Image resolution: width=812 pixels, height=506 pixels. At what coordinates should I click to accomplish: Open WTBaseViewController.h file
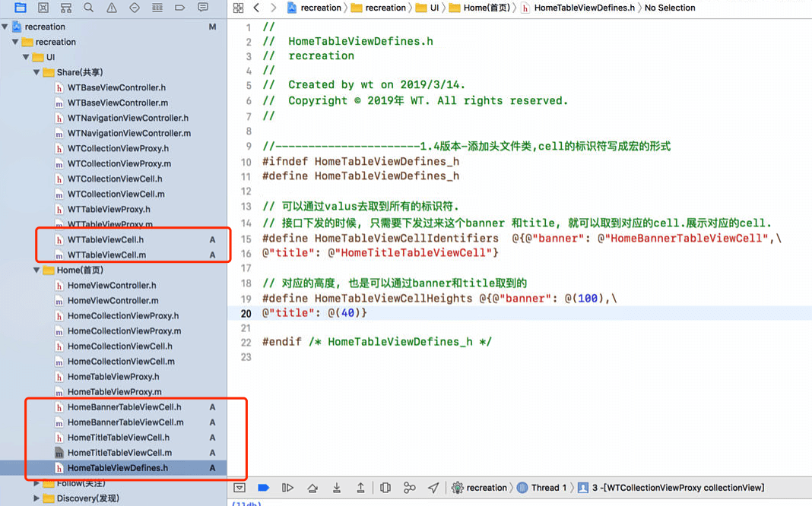(116, 87)
